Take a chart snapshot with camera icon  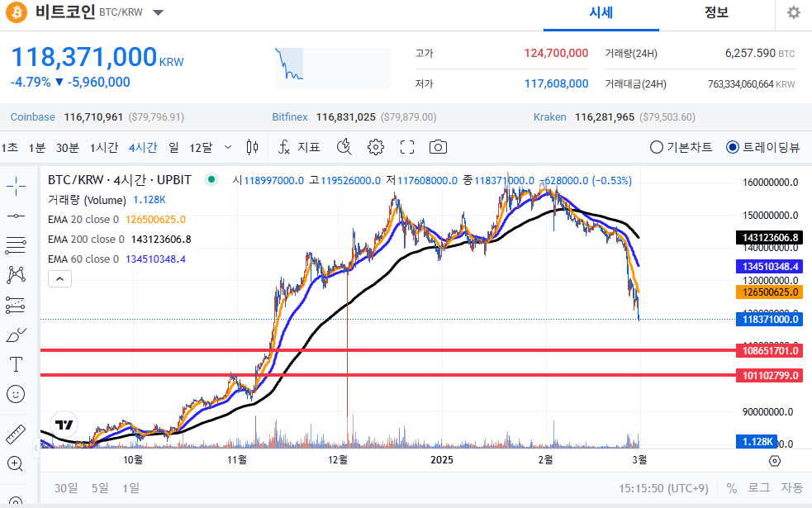(x=438, y=147)
